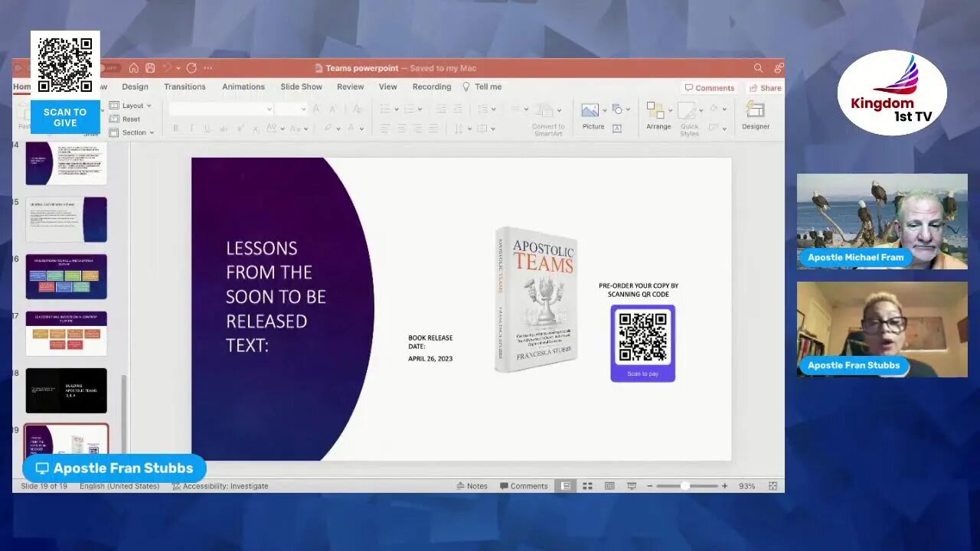This screenshot has height=551, width=980.
Task: Click English (United States) language indicator
Action: [x=119, y=486]
